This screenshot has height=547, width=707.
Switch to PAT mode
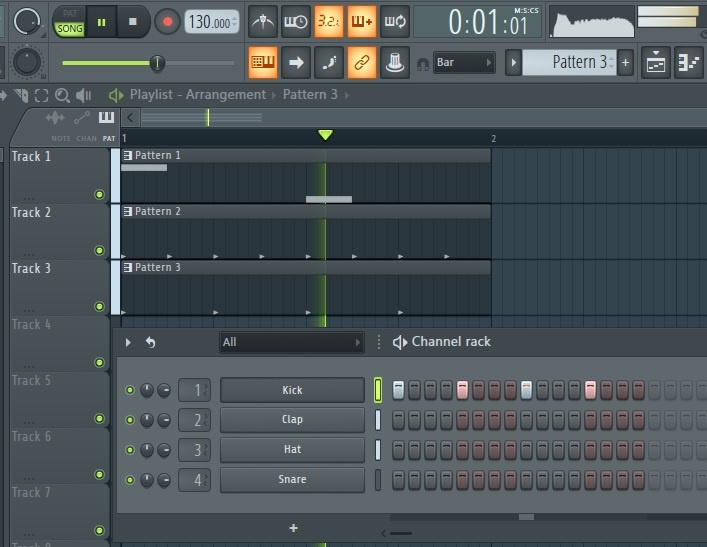tap(70, 14)
